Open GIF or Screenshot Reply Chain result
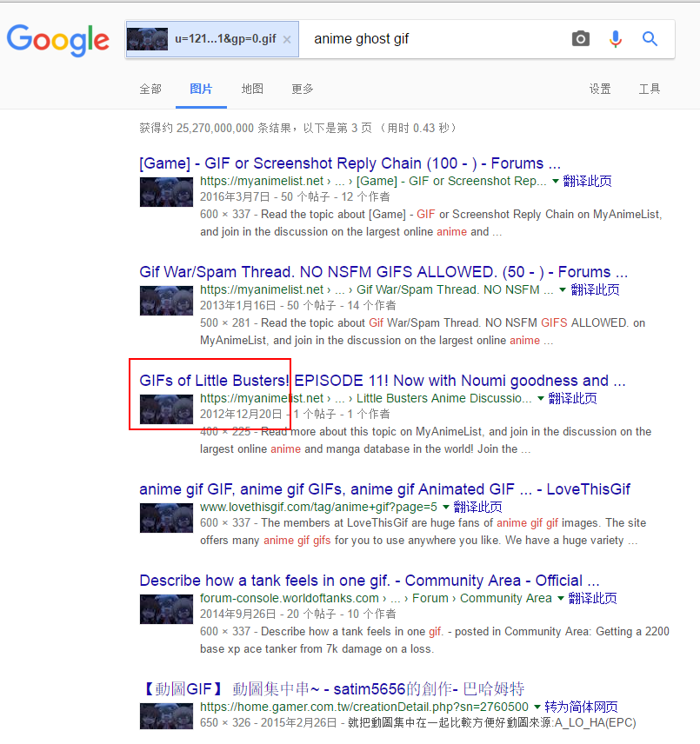 (350, 163)
